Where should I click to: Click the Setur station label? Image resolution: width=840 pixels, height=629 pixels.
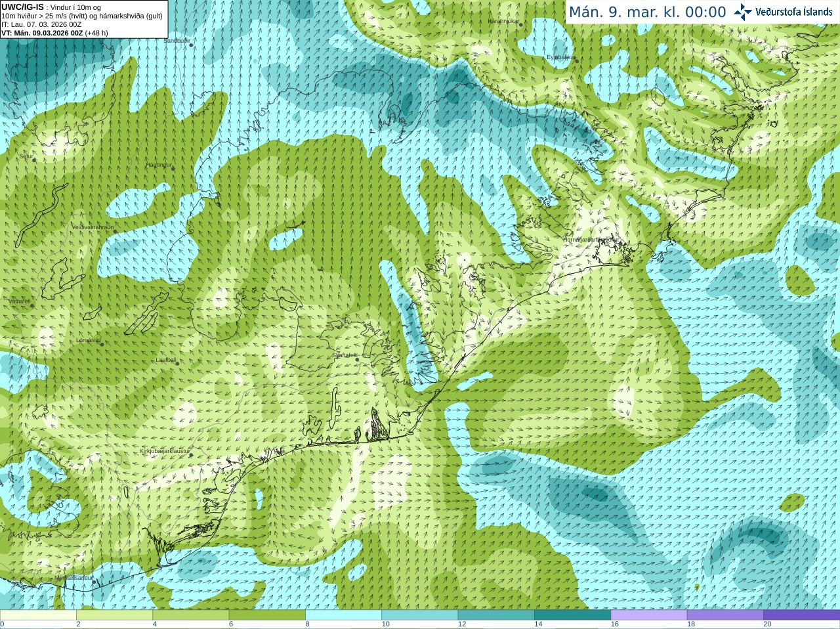(x=26, y=156)
